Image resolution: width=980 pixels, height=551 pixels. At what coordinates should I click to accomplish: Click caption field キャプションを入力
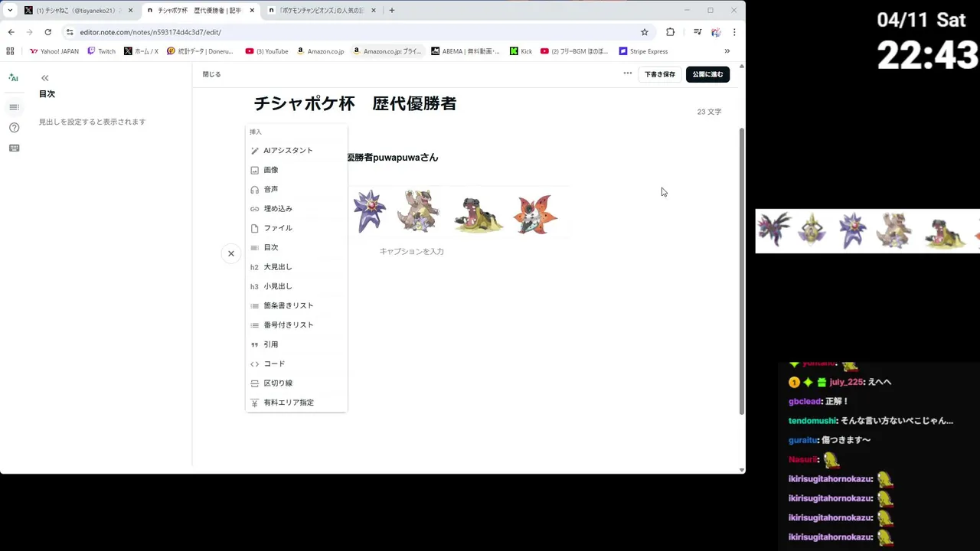pyautogui.click(x=412, y=251)
